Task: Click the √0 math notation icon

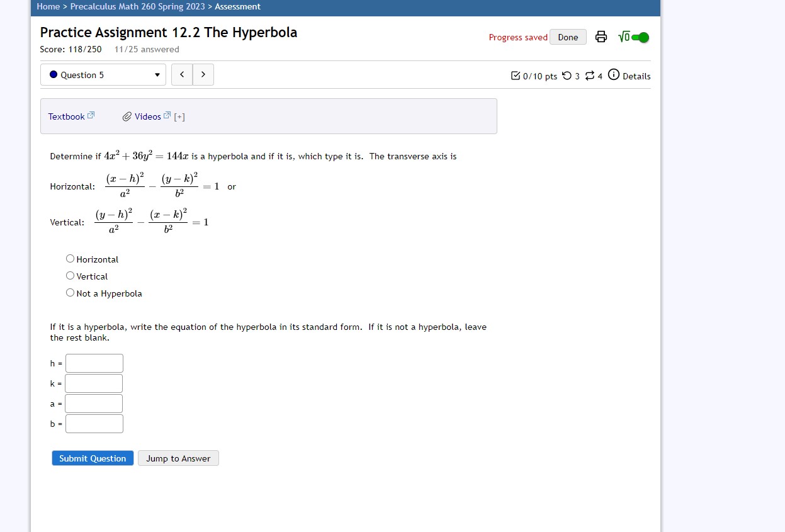Action: [x=625, y=37]
